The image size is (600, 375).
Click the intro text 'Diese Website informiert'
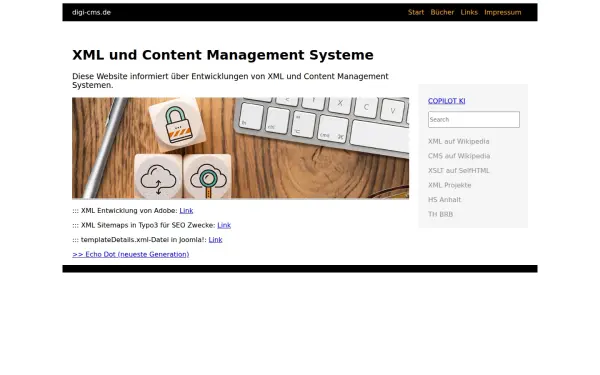tap(230, 81)
